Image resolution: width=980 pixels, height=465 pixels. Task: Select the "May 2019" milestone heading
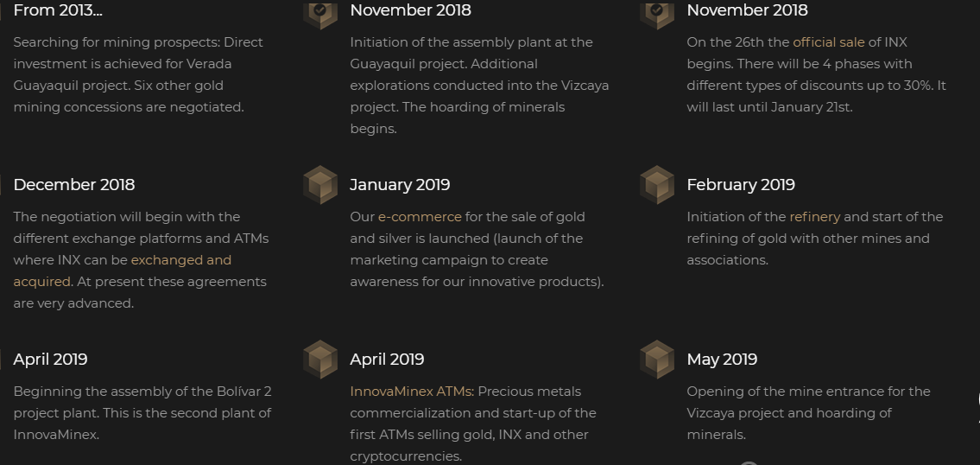722,360
